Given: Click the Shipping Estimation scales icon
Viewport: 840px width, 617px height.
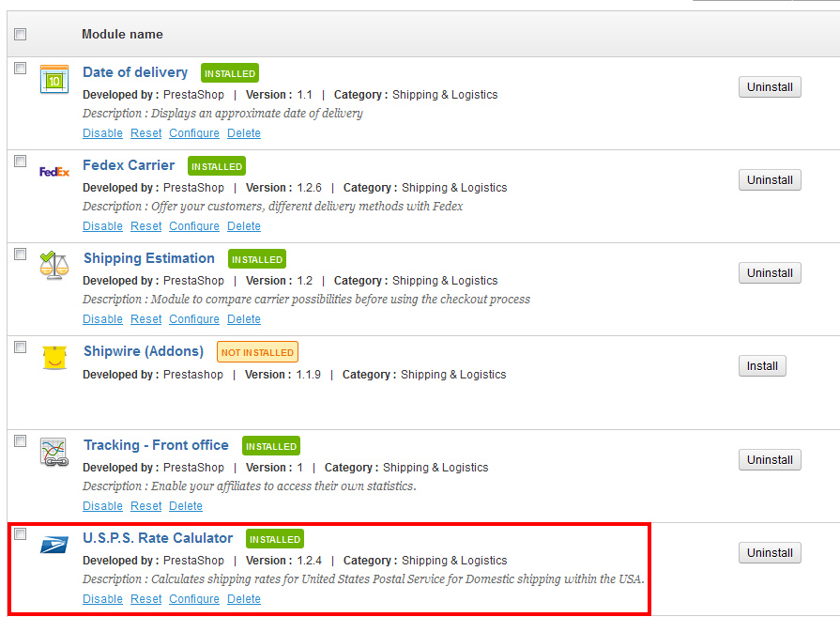Looking at the screenshot, I should (x=54, y=265).
